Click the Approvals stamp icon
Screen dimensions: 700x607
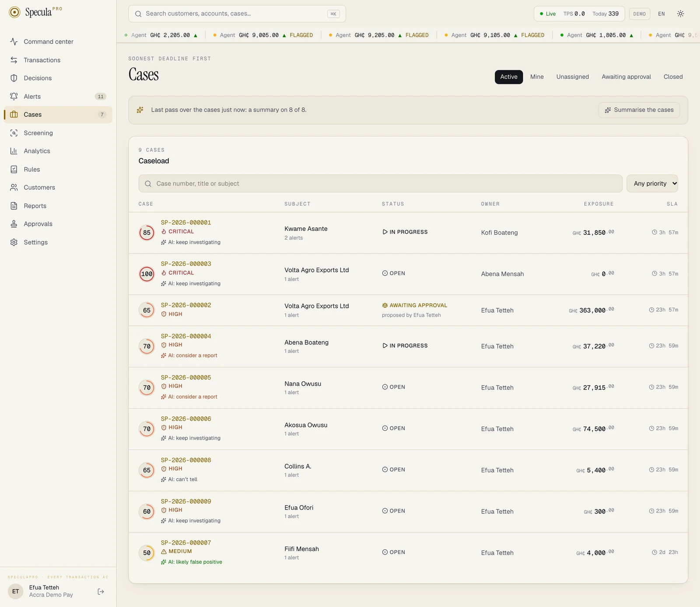[14, 224]
